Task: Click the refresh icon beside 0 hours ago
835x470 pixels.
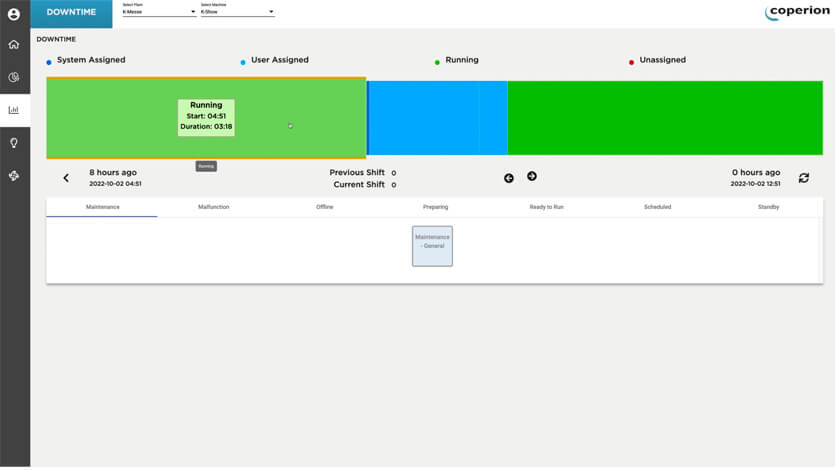Action: (803, 178)
